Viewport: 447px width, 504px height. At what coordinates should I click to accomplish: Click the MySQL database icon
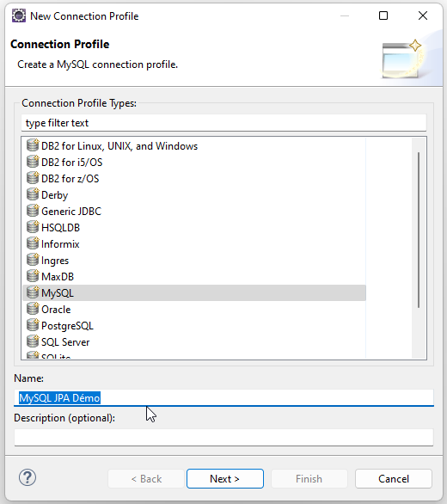coord(33,292)
